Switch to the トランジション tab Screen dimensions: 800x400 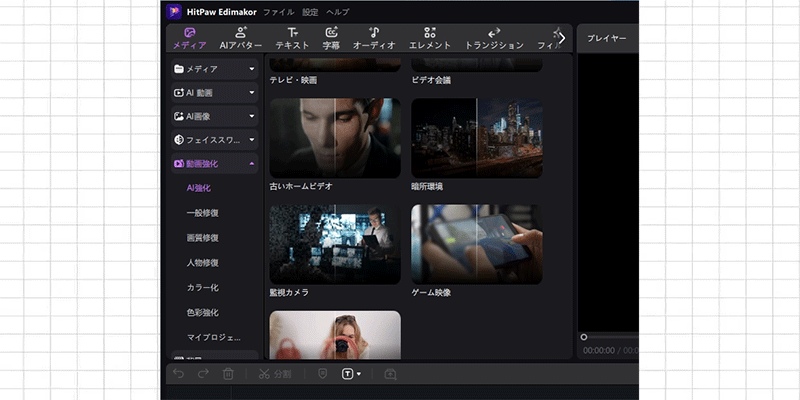pos(494,39)
